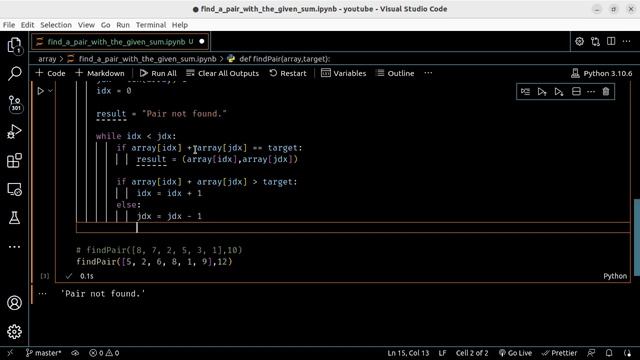Run cell by line in cell toolbar
Image resolution: width=640 pixels, height=360 pixels.
coord(525,91)
